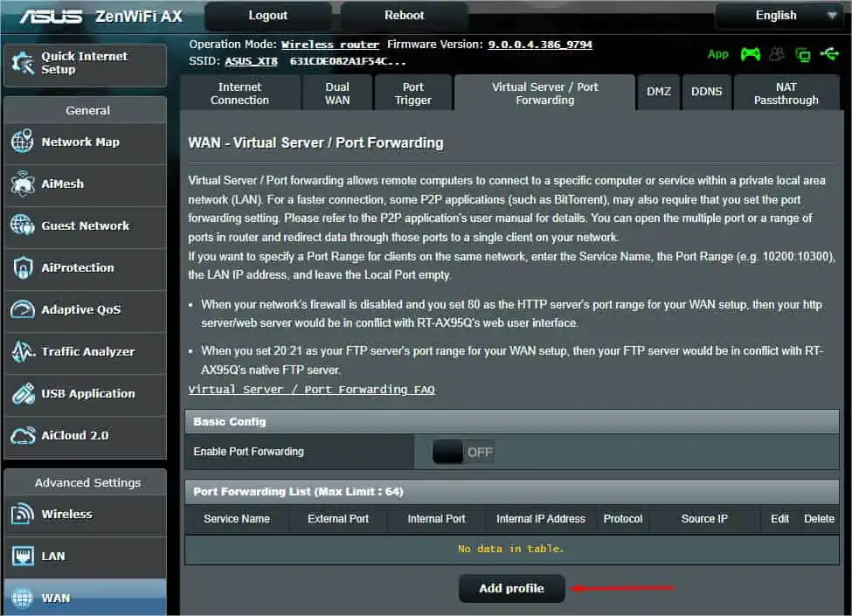This screenshot has height=616, width=852.
Task: Click the Internal IP Address column header
Action: click(x=541, y=519)
